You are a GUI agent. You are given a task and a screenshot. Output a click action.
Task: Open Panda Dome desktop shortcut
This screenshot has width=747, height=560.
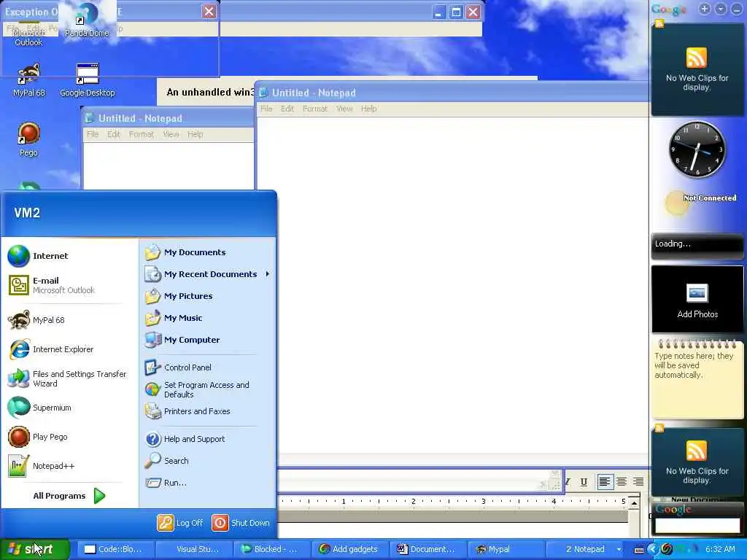pos(87,20)
